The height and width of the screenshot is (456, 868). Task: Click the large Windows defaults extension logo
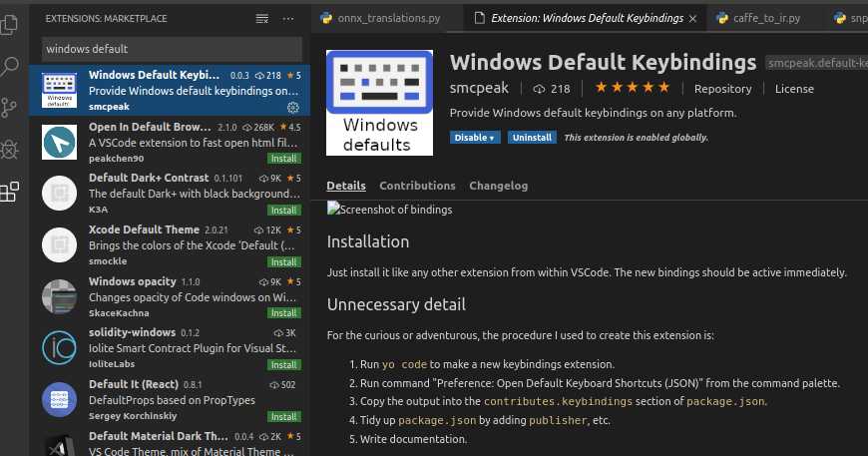tap(380, 103)
